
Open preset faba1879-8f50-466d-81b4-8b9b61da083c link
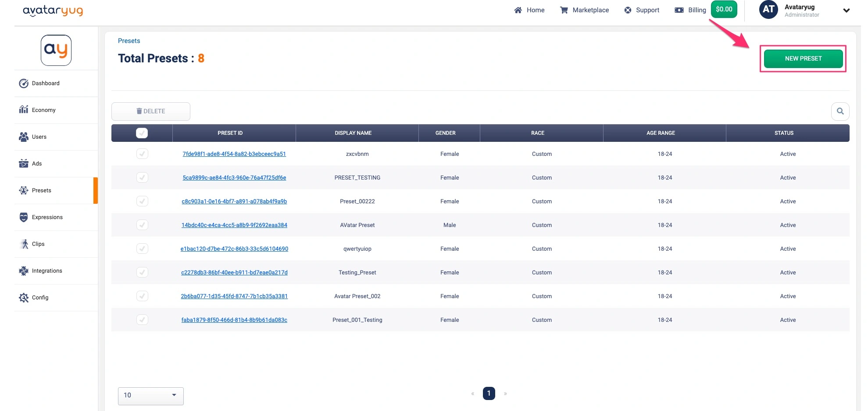(x=234, y=320)
